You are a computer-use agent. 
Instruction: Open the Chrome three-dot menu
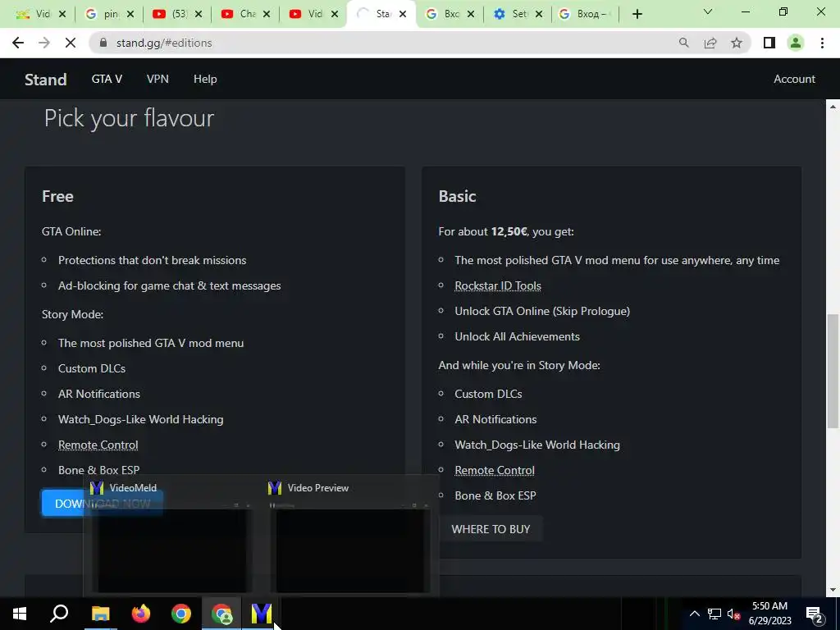822,43
